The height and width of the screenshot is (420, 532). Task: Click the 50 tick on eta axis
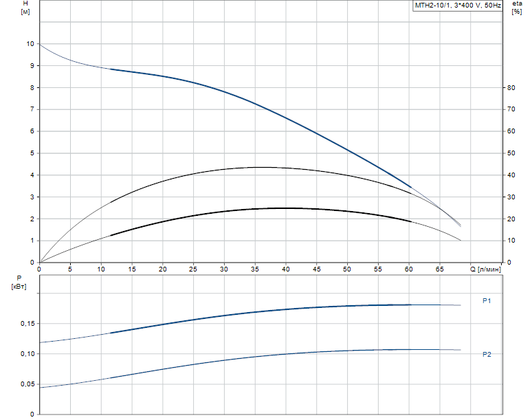coord(511,153)
